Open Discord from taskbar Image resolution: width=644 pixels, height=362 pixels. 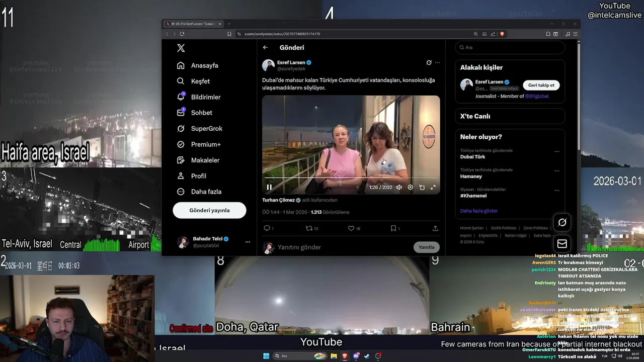pyautogui.click(x=356, y=356)
